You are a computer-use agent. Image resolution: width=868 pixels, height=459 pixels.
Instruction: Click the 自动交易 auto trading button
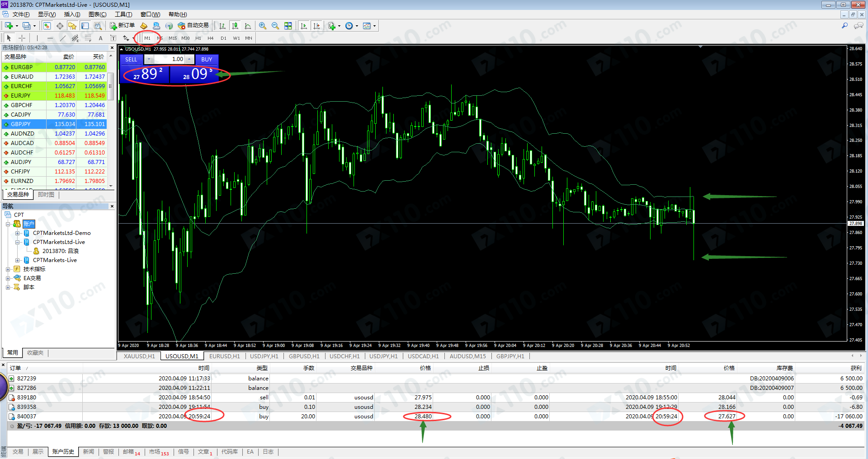[x=193, y=26]
